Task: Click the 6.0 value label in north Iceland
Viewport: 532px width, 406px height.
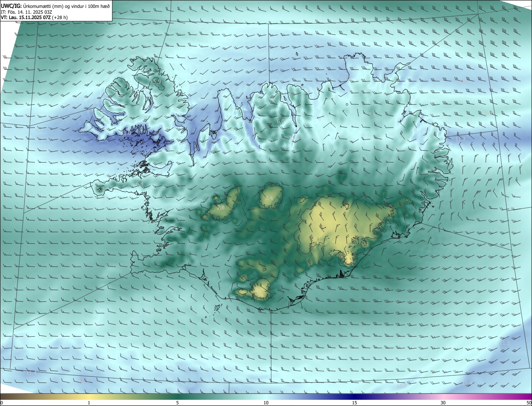Action: (281, 121)
